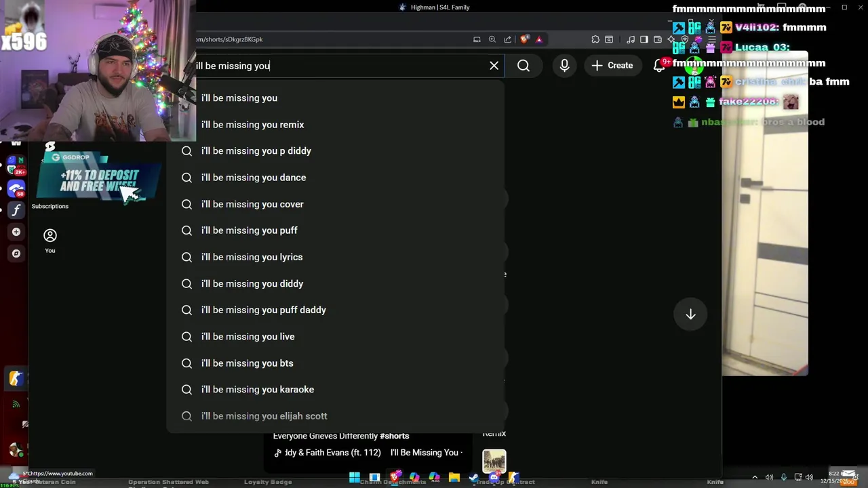Open Microsoft 365 from the taskbar
Image resolution: width=868 pixels, height=488 pixels.
(x=434, y=477)
